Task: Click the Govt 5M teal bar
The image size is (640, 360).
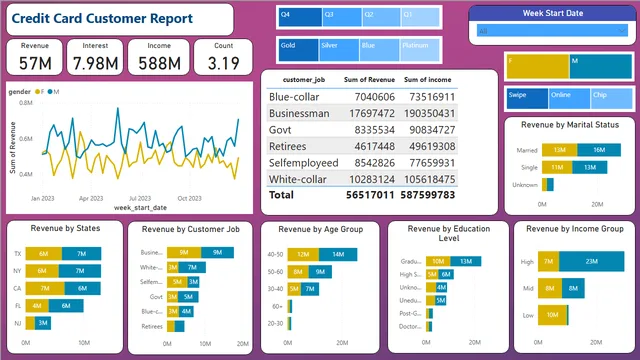Action: coord(188,297)
